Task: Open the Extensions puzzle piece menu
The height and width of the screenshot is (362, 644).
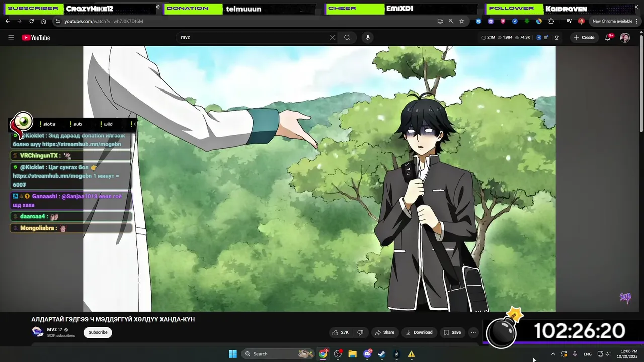Action: pos(551,21)
